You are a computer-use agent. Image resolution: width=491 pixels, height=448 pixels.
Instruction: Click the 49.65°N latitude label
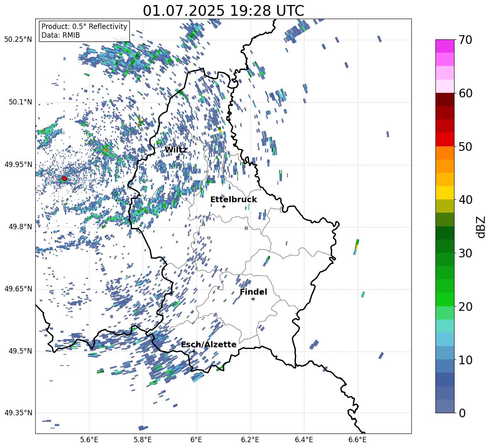coord(18,288)
